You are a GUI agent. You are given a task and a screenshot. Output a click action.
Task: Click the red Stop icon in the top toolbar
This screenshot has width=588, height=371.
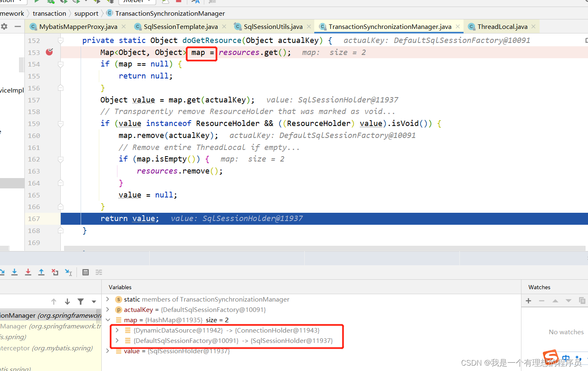pos(179,1)
